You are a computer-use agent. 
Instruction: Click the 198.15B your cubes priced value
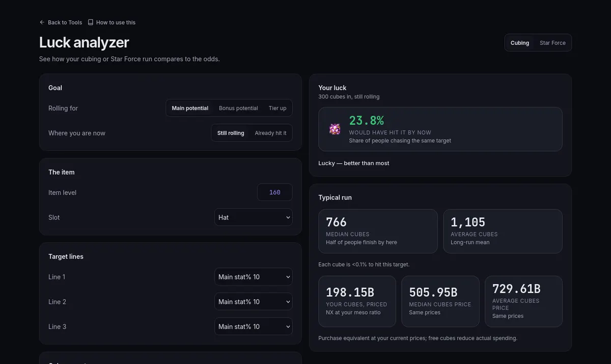click(x=350, y=292)
